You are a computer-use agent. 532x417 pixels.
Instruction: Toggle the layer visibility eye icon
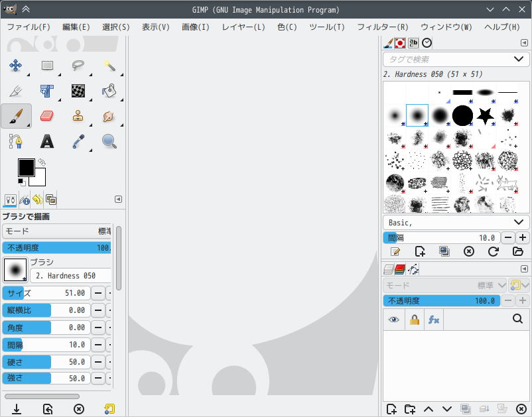click(x=394, y=320)
